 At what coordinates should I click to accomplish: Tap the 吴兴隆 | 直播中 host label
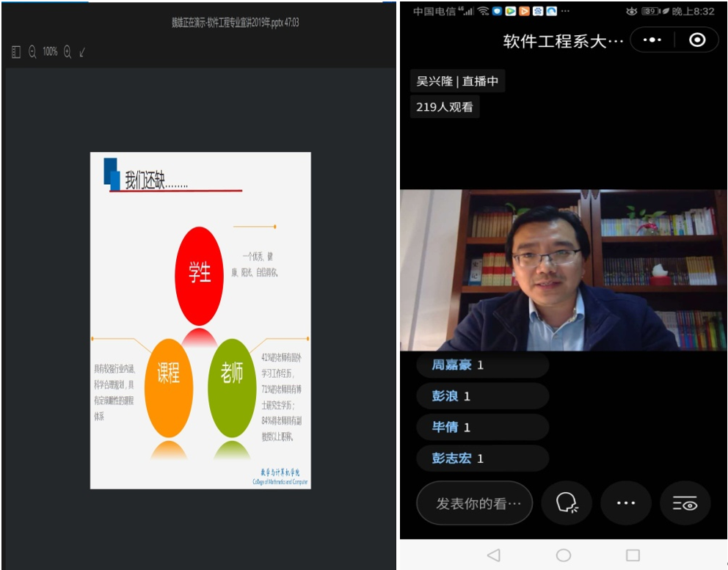tap(457, 81)
